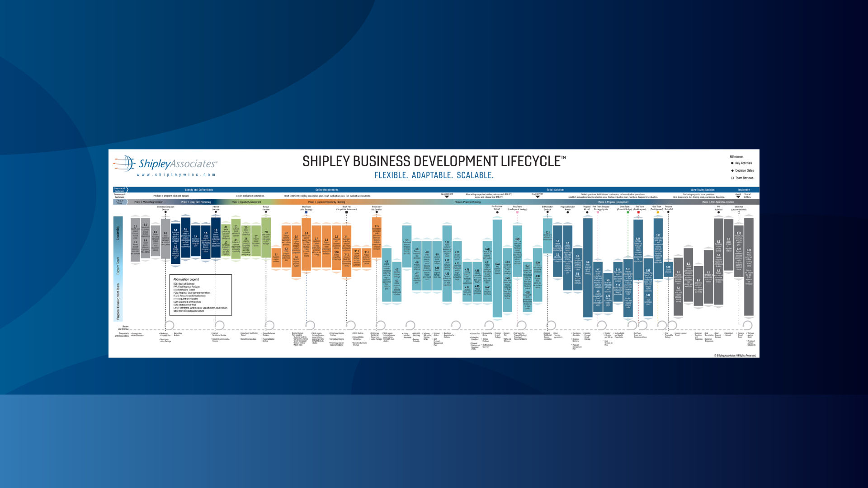This screenshot has height=488, width=868.
Task: Select the Phase 5 Proposal Development band
Action: click(x=613, y=202)
